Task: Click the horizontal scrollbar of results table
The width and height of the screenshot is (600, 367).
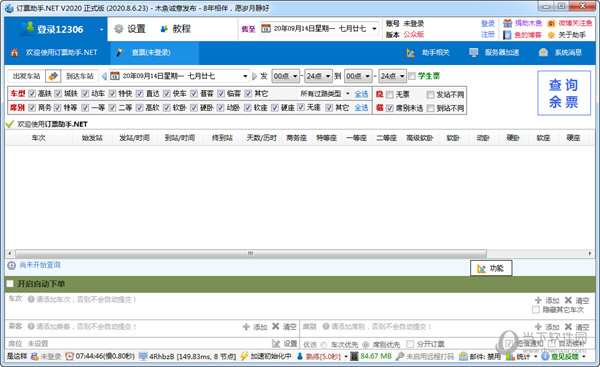Action: click(x=251, y=253)
